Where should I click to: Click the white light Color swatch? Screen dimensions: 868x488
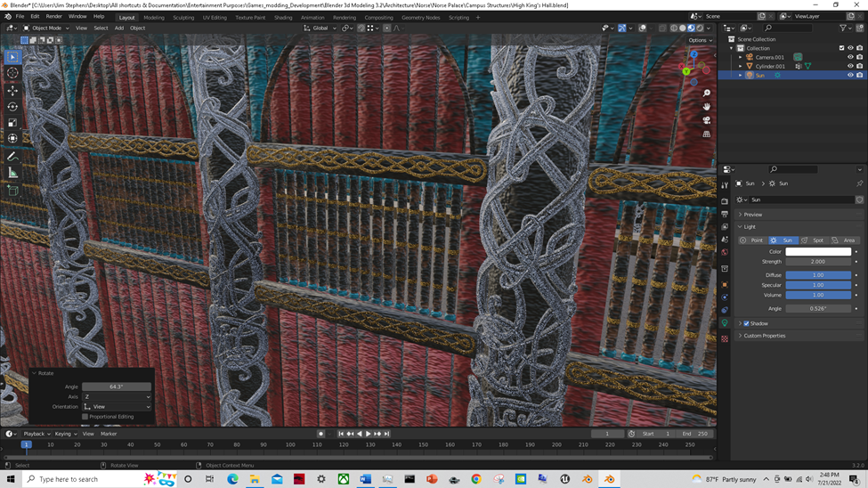point(817,252)
